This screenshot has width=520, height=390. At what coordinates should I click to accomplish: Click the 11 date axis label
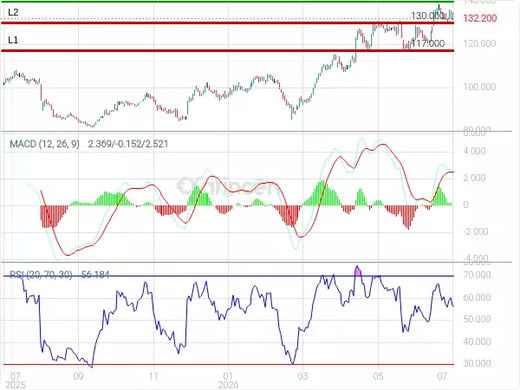(x=153, y=376)
